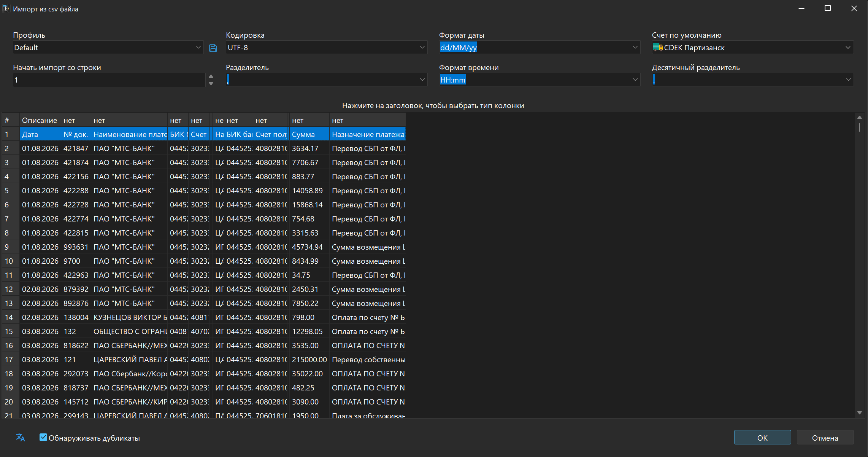Increment the start row spinner up arrow
This screenshot has height=457, width=868.
click(211, 76)
